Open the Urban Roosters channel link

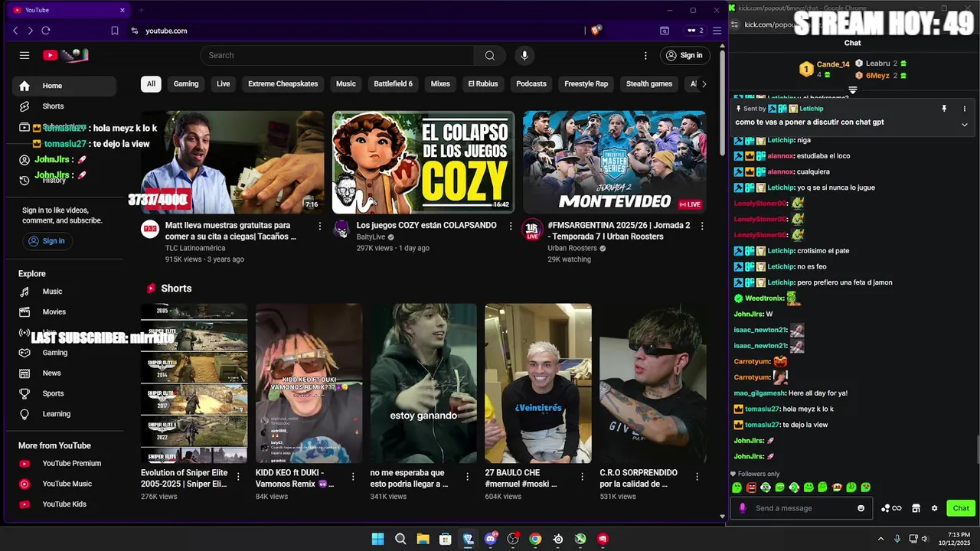572,248
